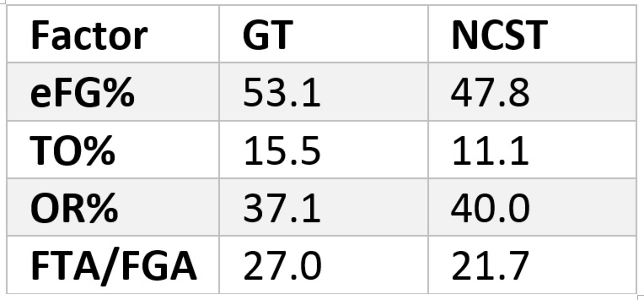Viewport: 644px width, 300px height.
Task: Click the row border between Factor and eFG%
Action: click(113, 63)
